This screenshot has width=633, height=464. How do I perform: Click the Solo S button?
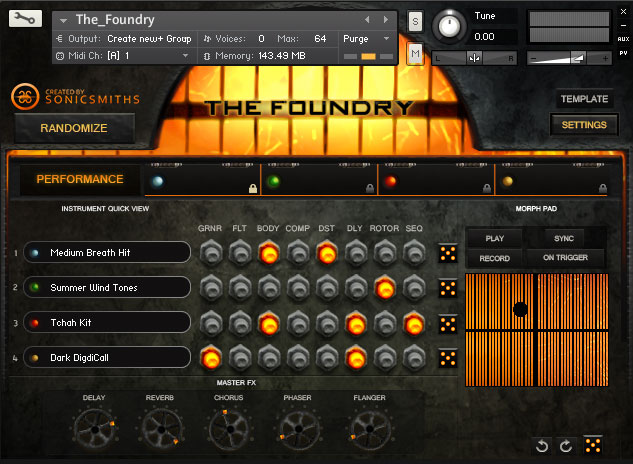point(415,21)
